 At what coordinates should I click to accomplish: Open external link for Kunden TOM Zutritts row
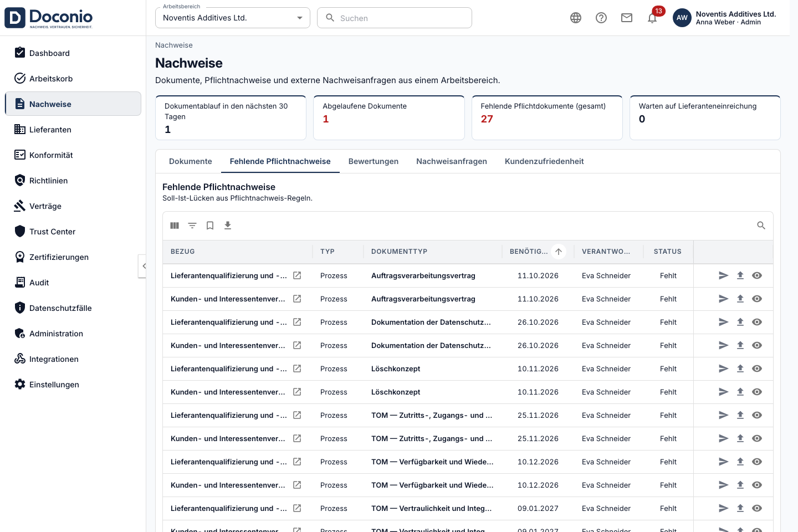point(297,438)
